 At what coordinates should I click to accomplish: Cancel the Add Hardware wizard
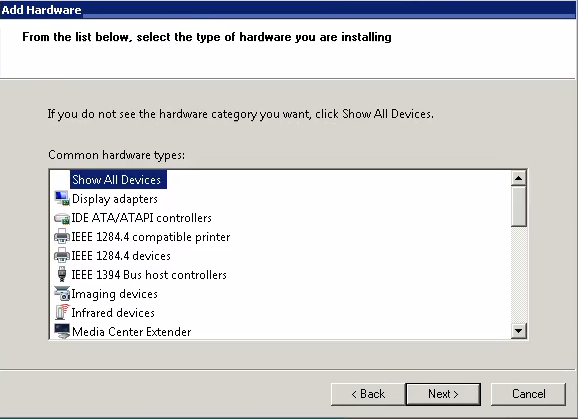pyautogui.click(x=528, y=394)
